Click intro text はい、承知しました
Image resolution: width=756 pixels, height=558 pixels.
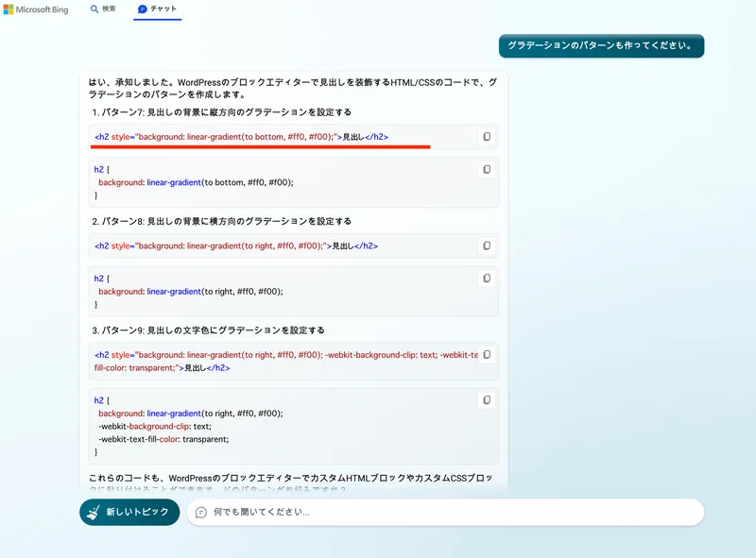[293, 88]
